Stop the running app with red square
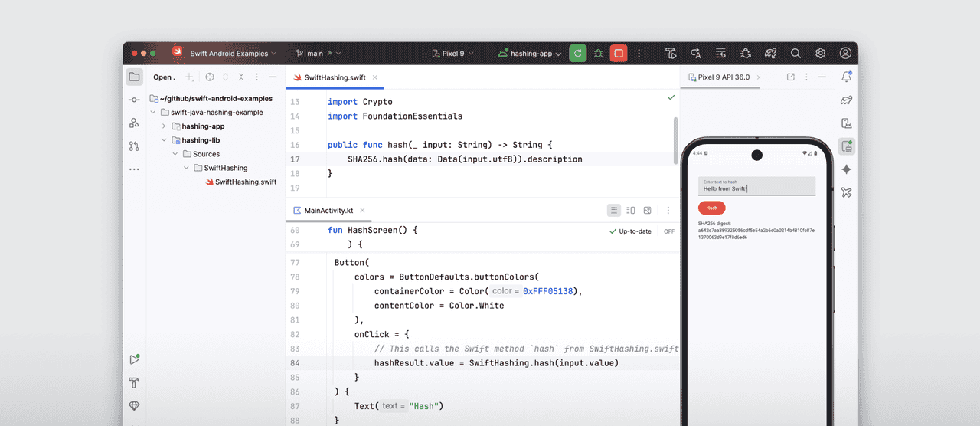 coord(619,54)
